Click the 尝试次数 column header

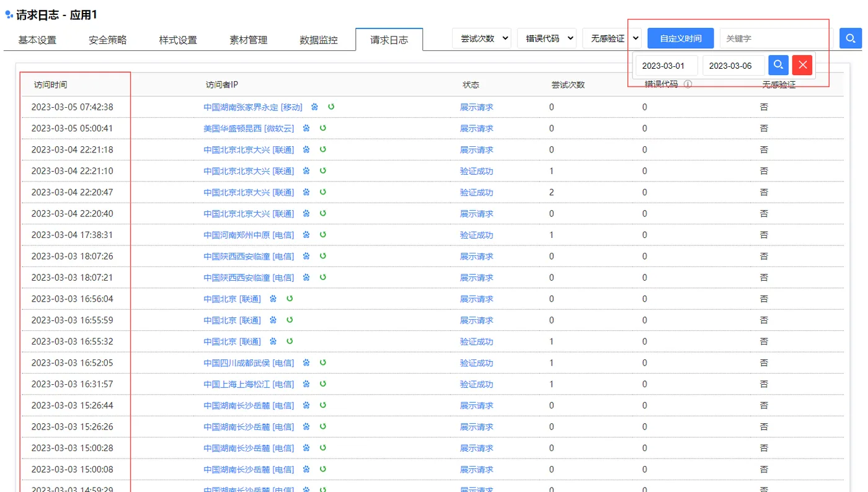pyautogui.click(x=568, y=85)
